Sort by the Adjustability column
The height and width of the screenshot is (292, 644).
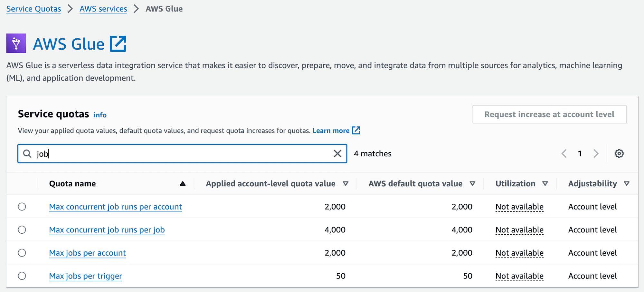pyautogui.click(x=627, y=184)
